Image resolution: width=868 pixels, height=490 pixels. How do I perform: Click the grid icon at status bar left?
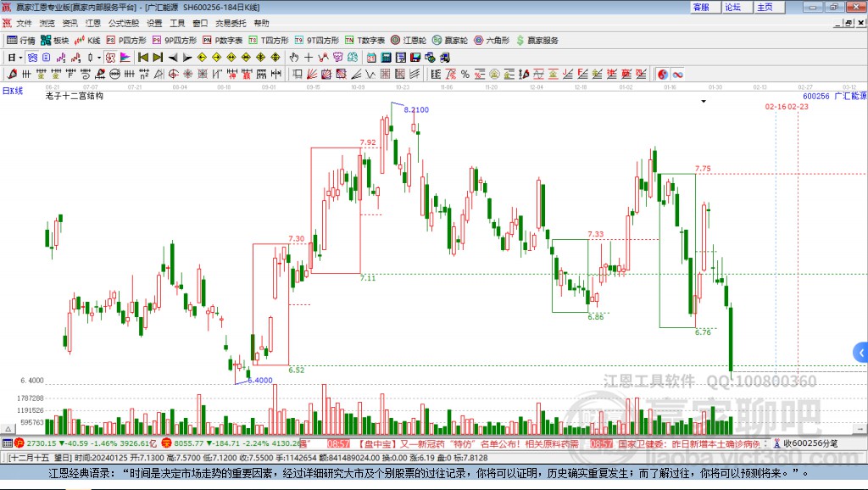point(7,443)
